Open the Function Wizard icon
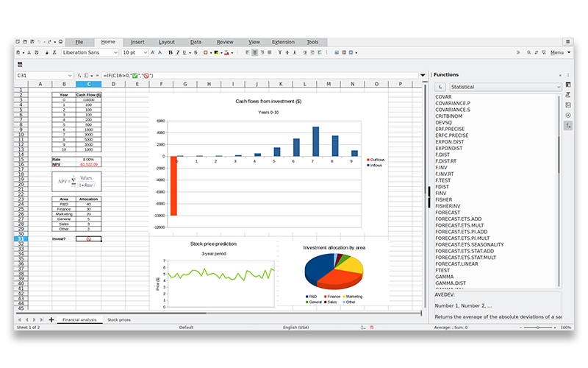This screenshot has height=368, width=588. coord(79,75)
